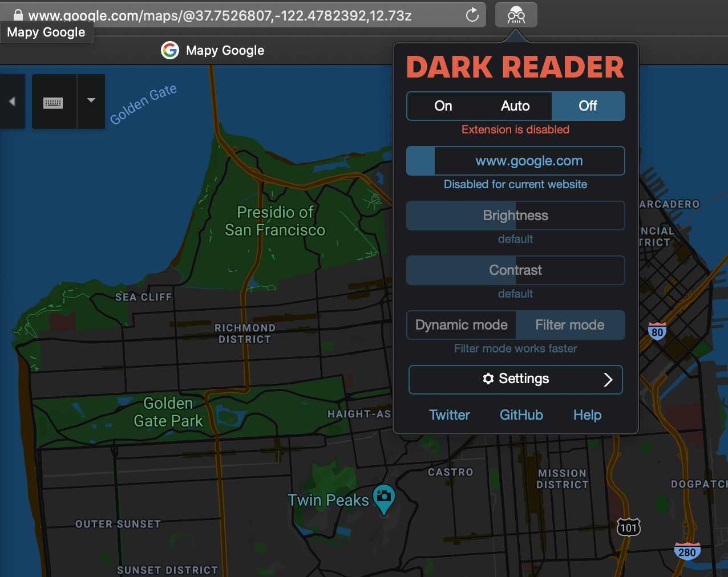Click the Golden Gate water label
The image size is (728, 577).
(x=143, y=104)
